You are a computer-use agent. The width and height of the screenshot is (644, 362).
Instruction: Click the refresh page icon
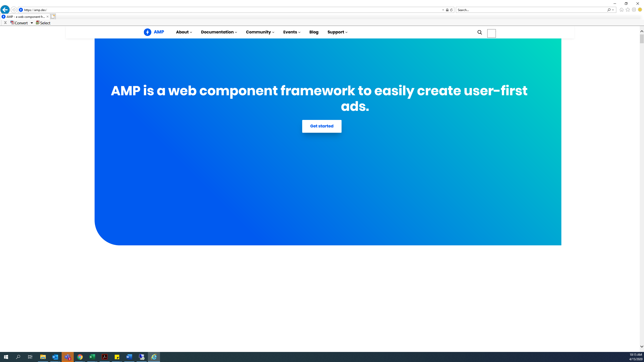[451, 10]
